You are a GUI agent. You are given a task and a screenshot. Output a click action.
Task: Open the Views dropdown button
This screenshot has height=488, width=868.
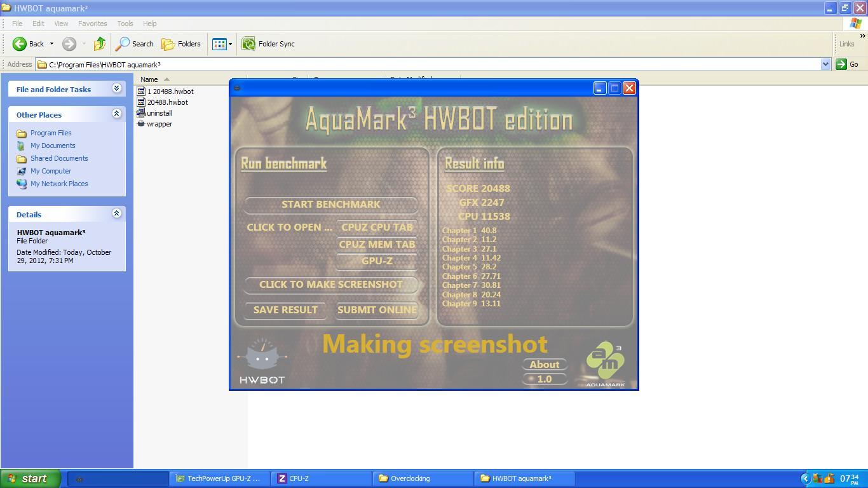tap(222, 44)
